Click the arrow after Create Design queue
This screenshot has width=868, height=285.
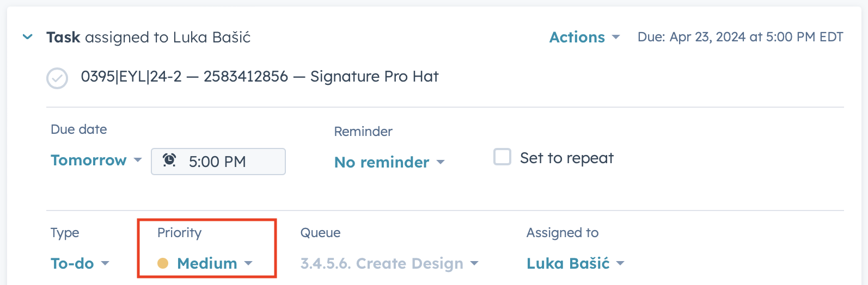point(474,263)
